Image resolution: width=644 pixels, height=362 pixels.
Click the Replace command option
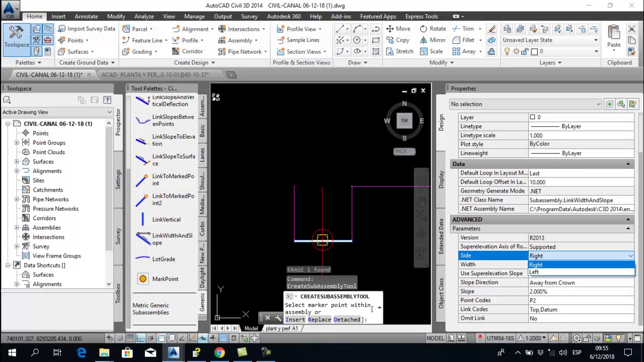click(x=319, y=320)
